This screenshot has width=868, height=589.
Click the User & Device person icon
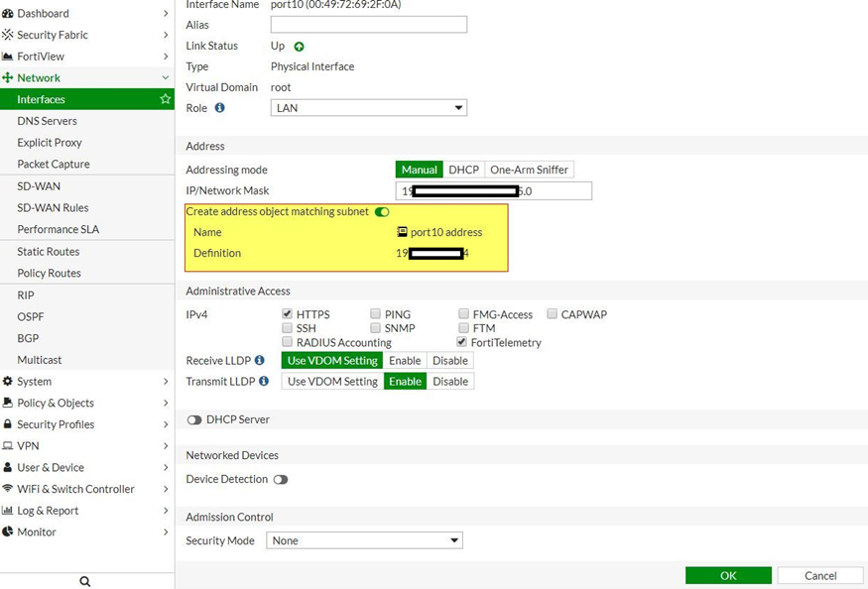tap(7, 467)
